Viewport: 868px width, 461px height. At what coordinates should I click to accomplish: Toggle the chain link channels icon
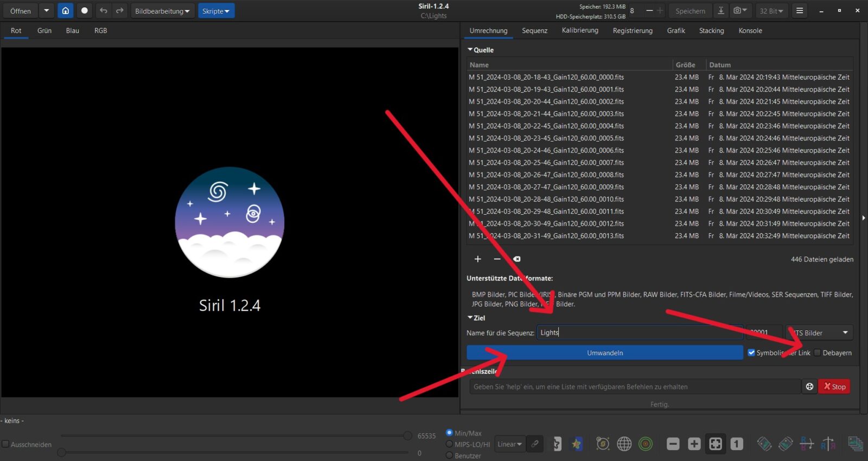[535, 444]
